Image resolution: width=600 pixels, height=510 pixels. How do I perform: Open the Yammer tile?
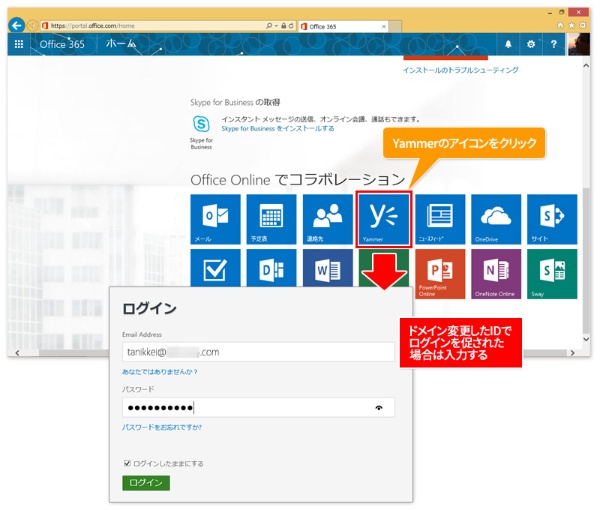384,218
